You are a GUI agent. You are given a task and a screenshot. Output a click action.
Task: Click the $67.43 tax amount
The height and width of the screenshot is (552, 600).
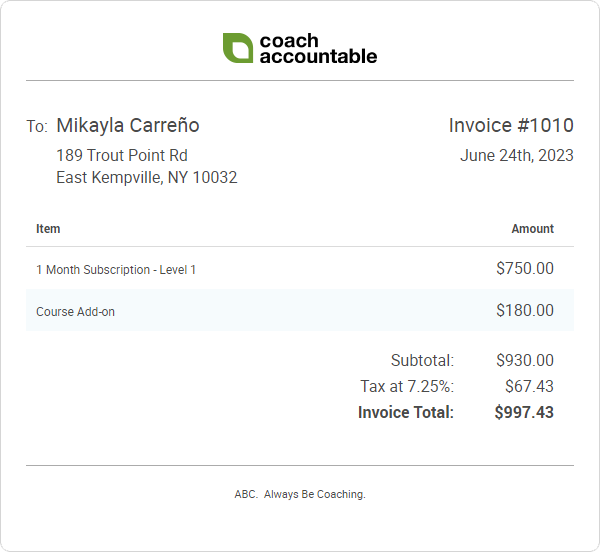[x=529, y=386]
